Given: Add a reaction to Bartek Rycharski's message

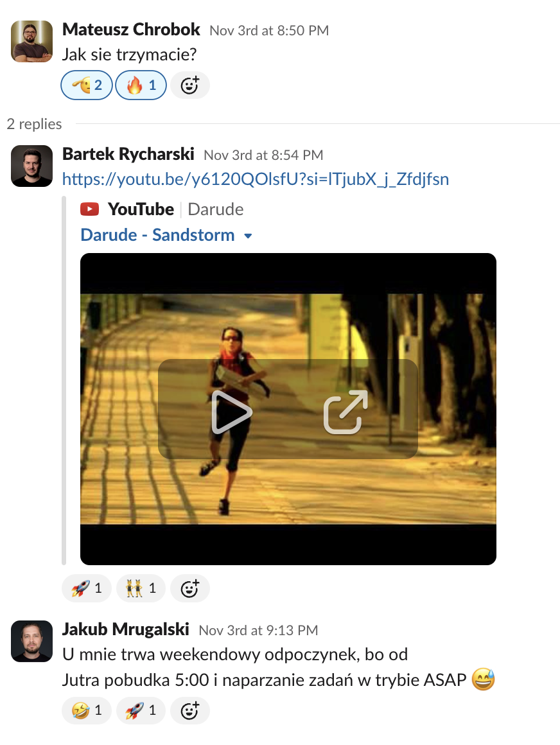Looking at the screenshot, I should pos(189,589).
